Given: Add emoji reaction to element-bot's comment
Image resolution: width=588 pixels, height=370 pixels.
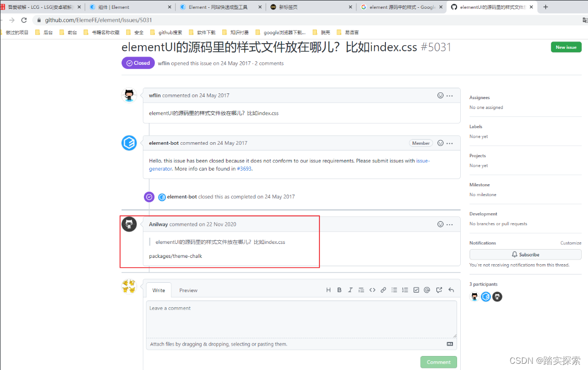Looking at the screenshot, I should [440, 143].
